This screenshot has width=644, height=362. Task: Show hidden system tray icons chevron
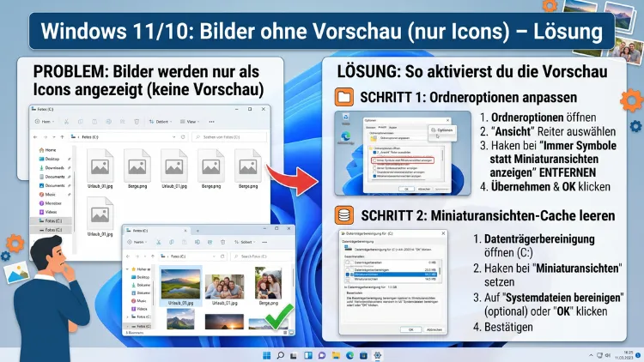[591, 355]
